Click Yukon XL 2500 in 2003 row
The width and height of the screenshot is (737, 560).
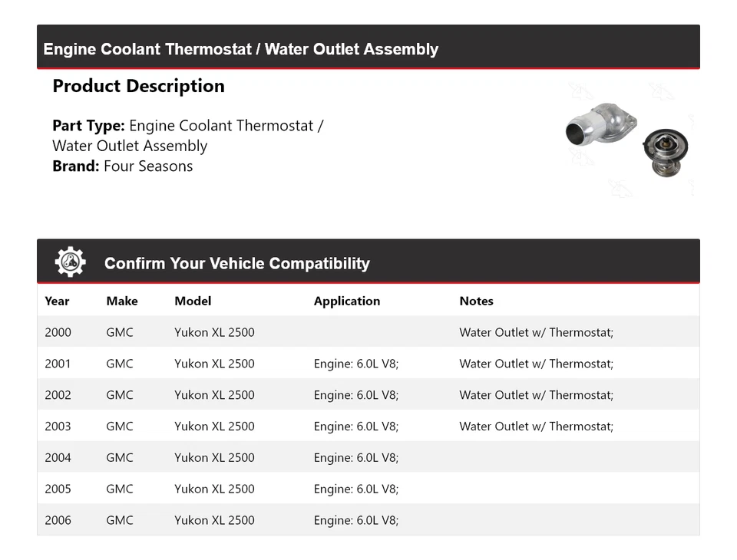(x=214, y=427)
